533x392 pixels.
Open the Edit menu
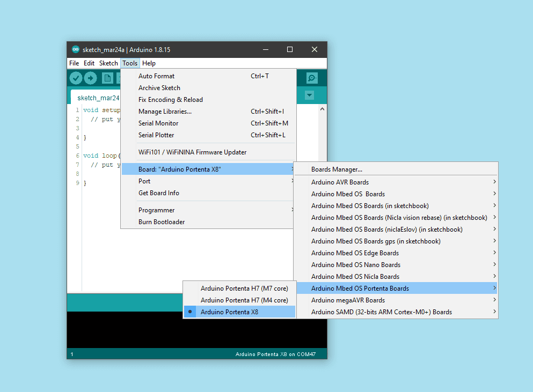pos(89,63)
